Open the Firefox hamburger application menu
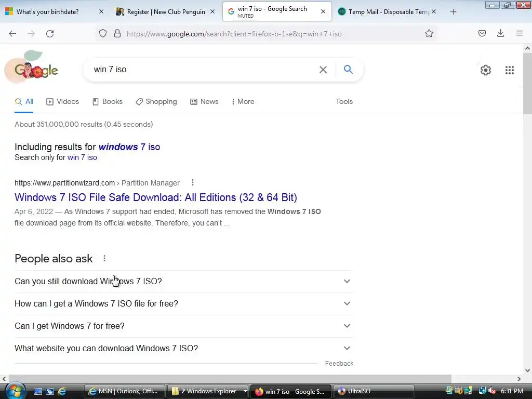The image size is (532, 399). point(520,33)
